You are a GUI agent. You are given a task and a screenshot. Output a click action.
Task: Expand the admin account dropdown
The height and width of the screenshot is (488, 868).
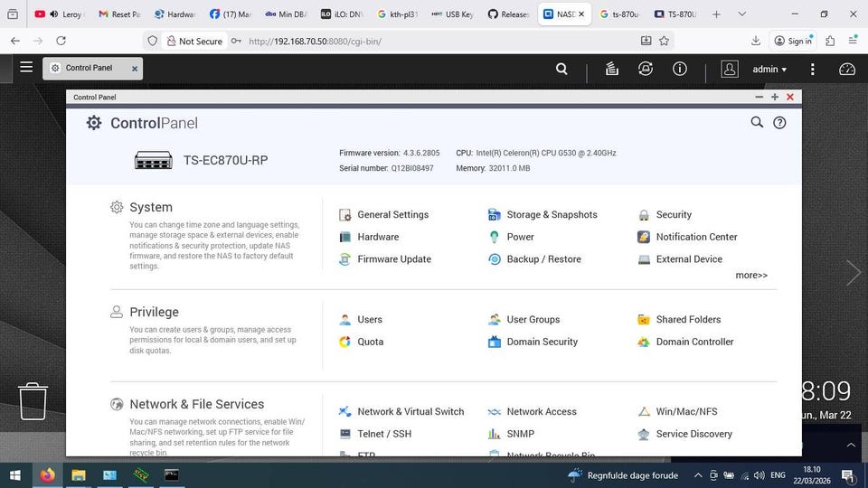(769, 70)
